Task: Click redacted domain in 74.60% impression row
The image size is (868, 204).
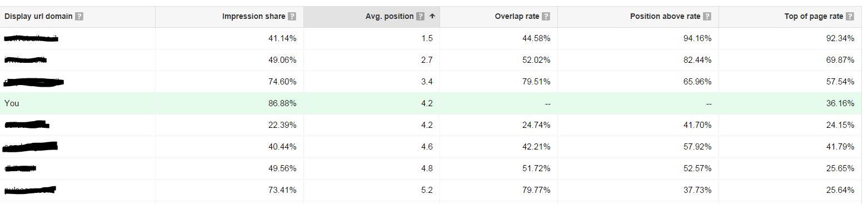Action: pos(34,82)
